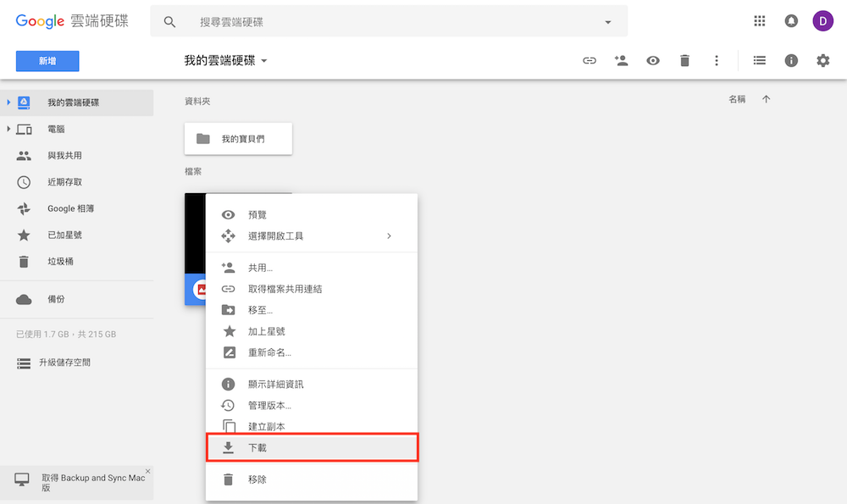The height and width of the screenshot is (504, 847).
Task: Choose 下載 from the context menu
Action: point(312,448)
